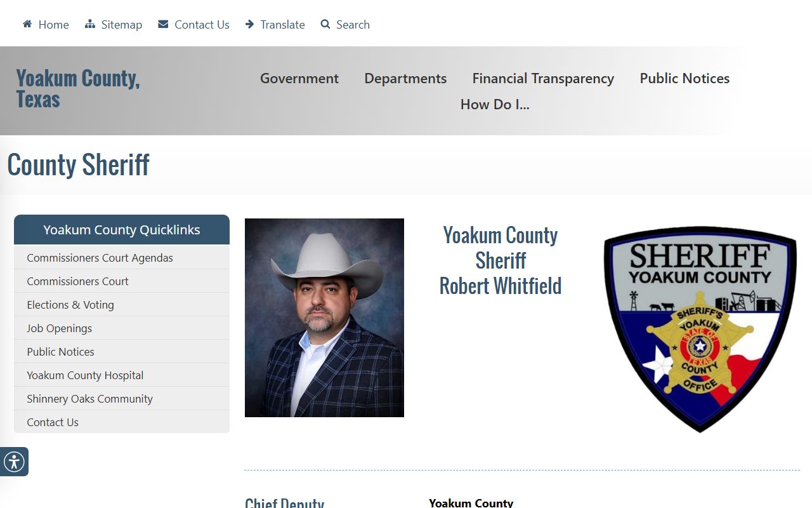812x508 pixels.
Task: Open Shinnery Oaks Community quicklink
Action: pyautogui.click(x=122, y=399)
